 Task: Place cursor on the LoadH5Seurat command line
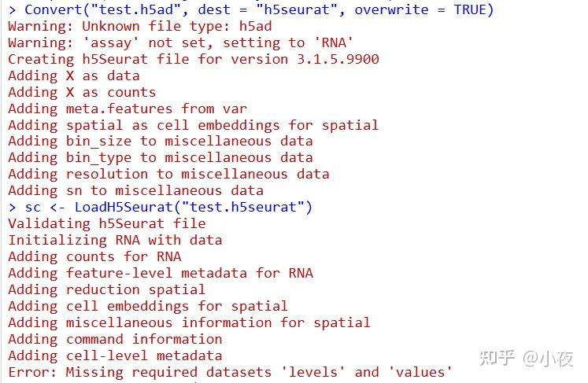(x=161, y=207)
